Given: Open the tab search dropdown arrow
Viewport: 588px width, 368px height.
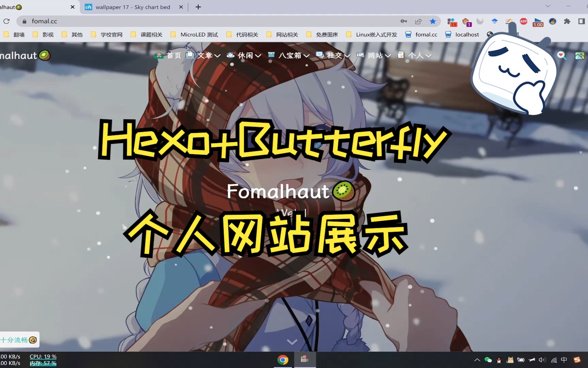Looking at the screenshot, I should 548,6.
